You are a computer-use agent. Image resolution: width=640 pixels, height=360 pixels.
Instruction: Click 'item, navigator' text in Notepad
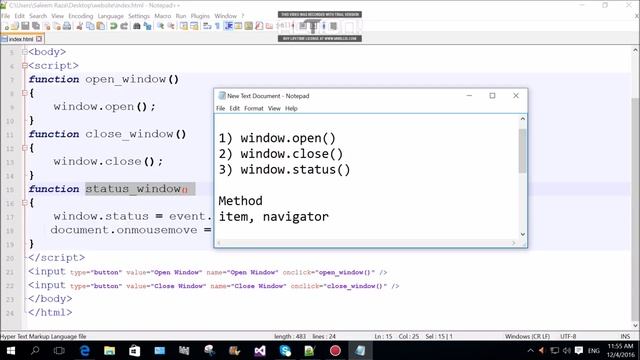[x=273, y=216]
